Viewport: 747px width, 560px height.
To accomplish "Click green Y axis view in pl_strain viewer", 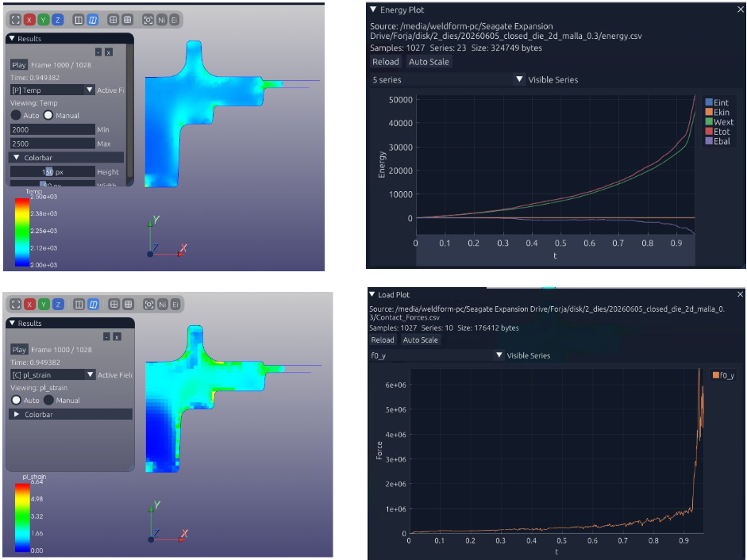I will 44,305.
